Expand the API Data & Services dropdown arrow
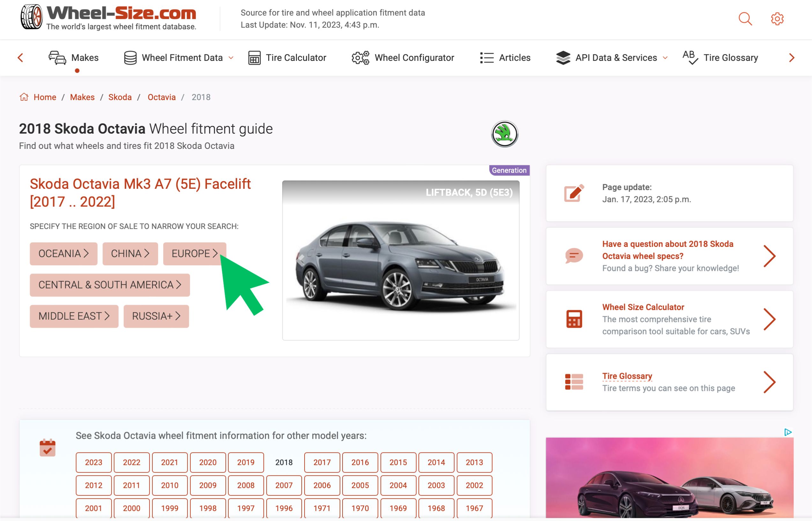This screenshot has width=812, height=521. 665,58
